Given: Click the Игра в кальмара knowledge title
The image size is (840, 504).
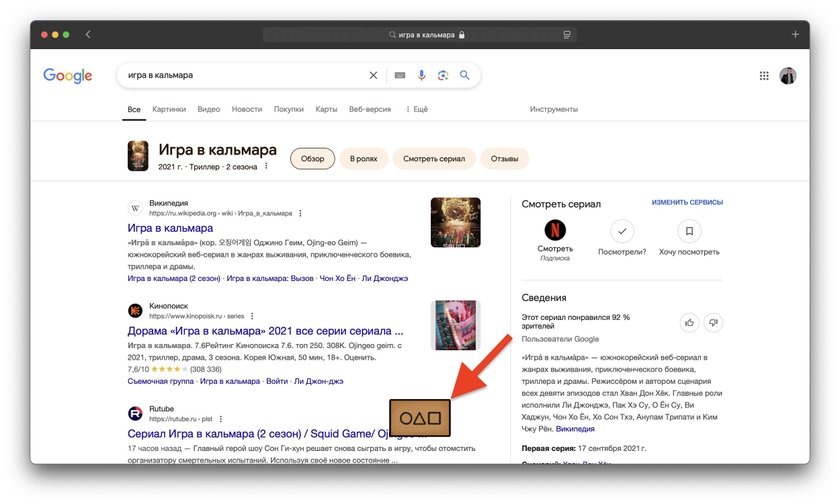Looking at the screenshot, I should [218, 150].
